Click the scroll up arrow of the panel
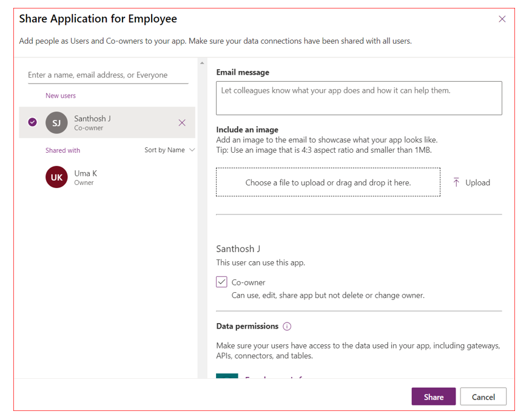 [202, 63]
